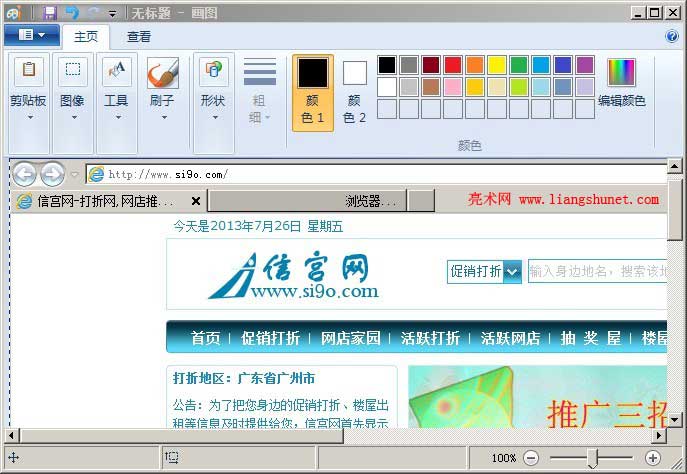Pick the gold color swatch in second row
The width and height of the screenshot is (687, 474).
(x=475, y=87)
